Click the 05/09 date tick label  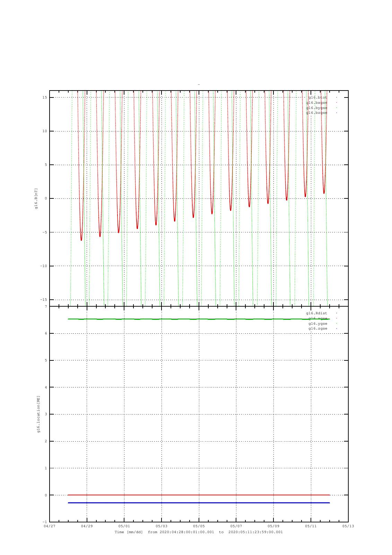click(273, 526)
